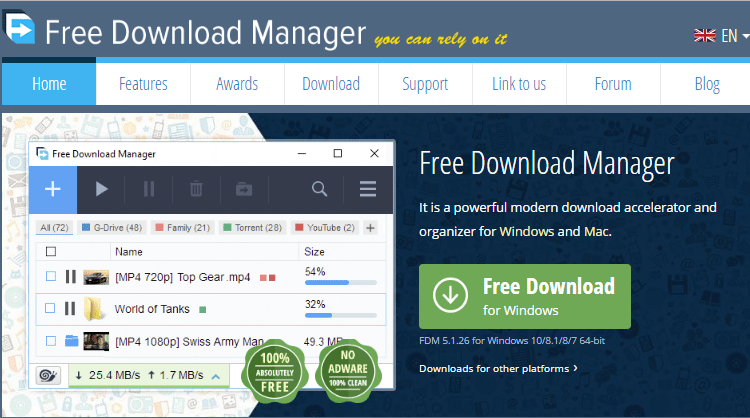Close the Free Download Manager window
The height and width of the screenshot is (418, 750).
[x=374, y=153]
